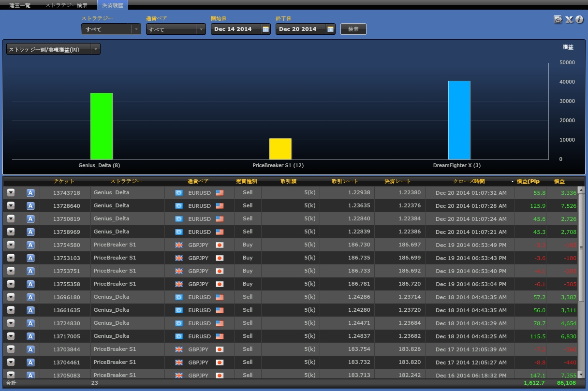Click the A icon for ticket 13754580
The width and height of the screenshot is (588, 391).
(30, 245)
